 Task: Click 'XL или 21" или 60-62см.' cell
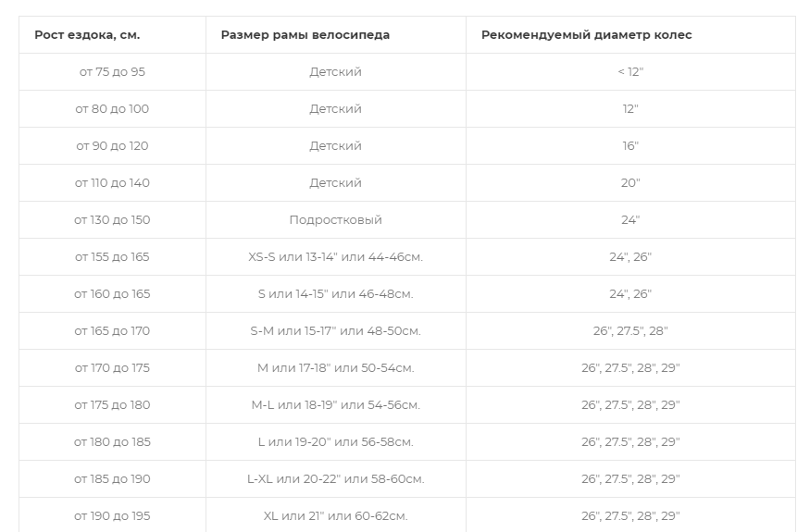pyautogui.click(x=336, y=516)
